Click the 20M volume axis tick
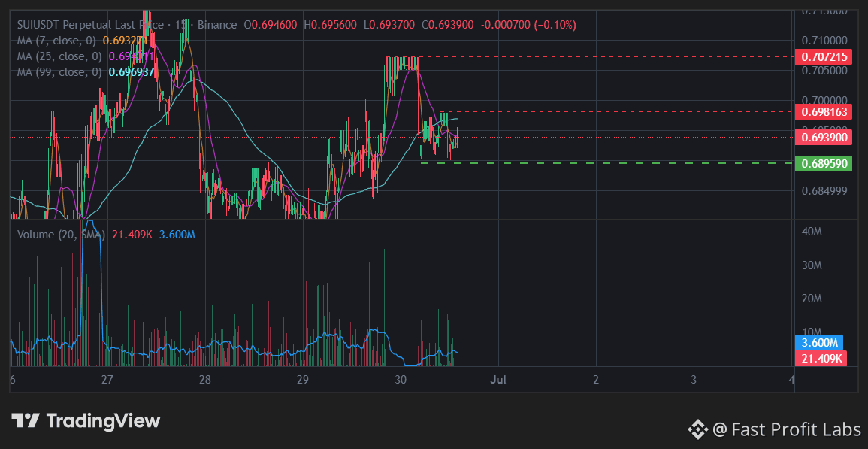 pos(812,299)
